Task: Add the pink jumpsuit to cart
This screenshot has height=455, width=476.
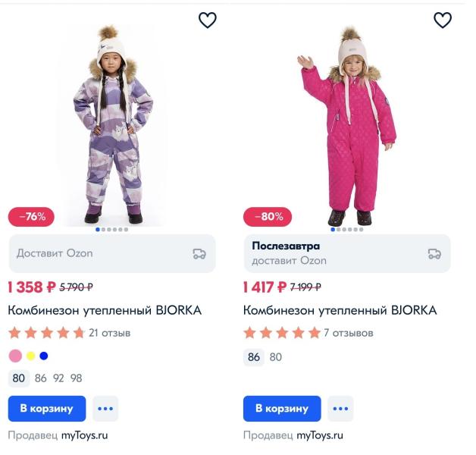Action: coord(281,409)
